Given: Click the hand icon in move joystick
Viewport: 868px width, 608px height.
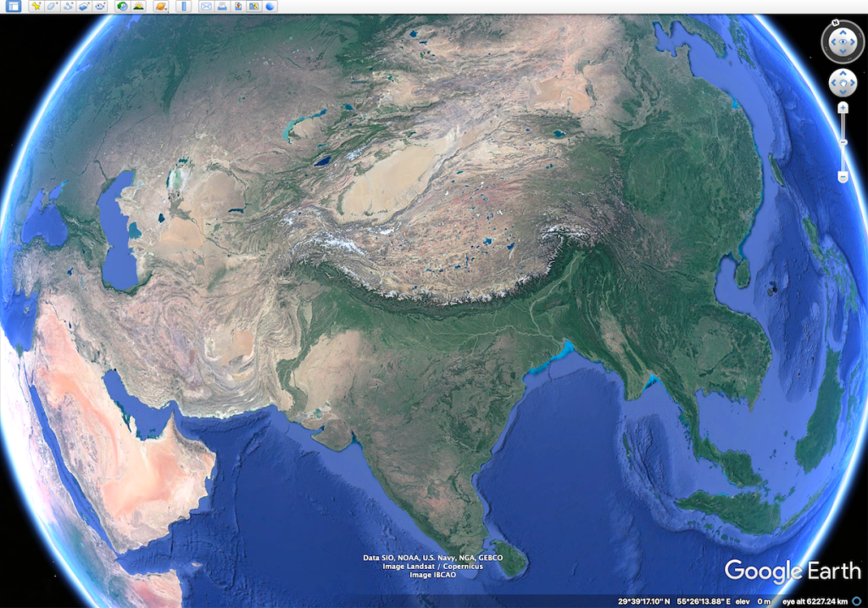Looking at the screenshot, I should point(843,83).
